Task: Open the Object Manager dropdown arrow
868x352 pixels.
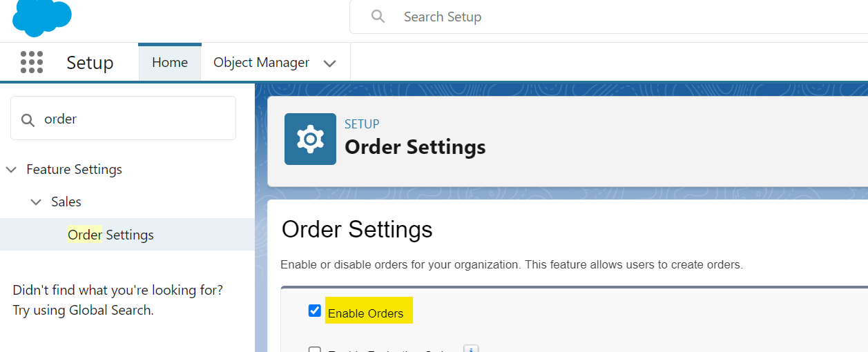Action: (330, 63)
